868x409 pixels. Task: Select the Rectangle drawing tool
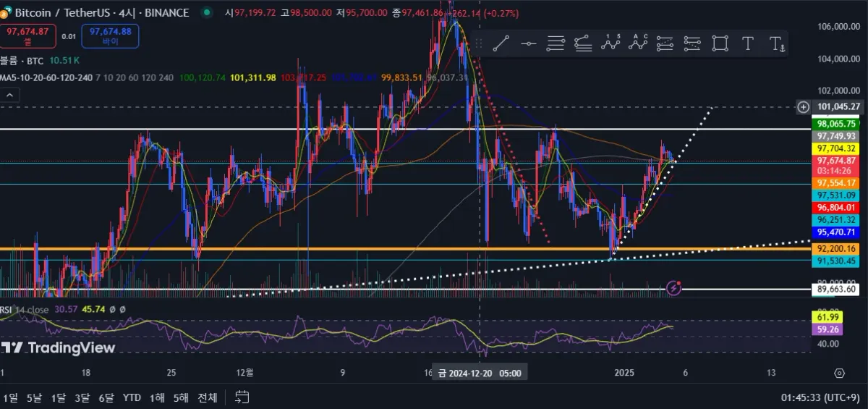point(720,44)
